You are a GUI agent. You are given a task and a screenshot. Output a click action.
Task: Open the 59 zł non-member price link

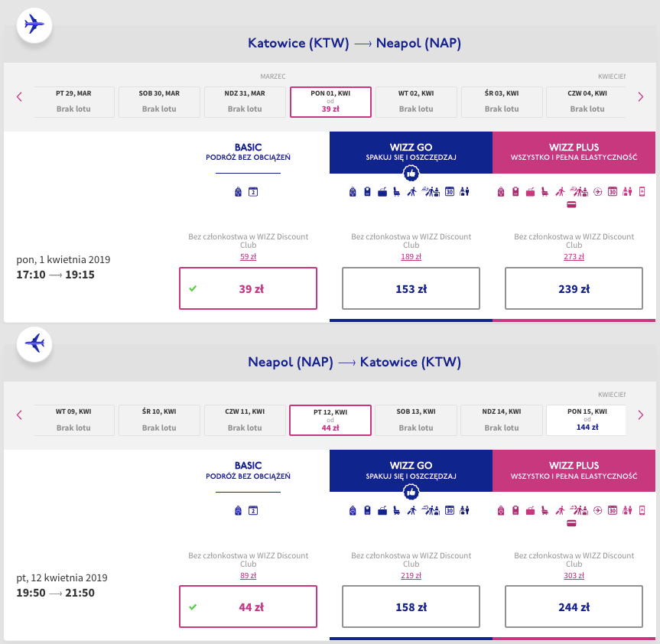tap(248, 257)
